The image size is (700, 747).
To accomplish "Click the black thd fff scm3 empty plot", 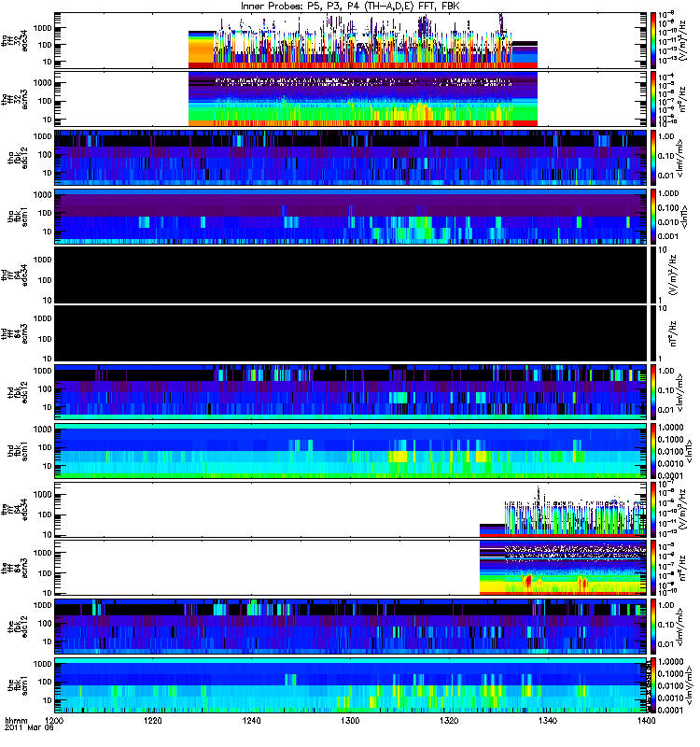I will pyautogui.click(x=350, y=333).
